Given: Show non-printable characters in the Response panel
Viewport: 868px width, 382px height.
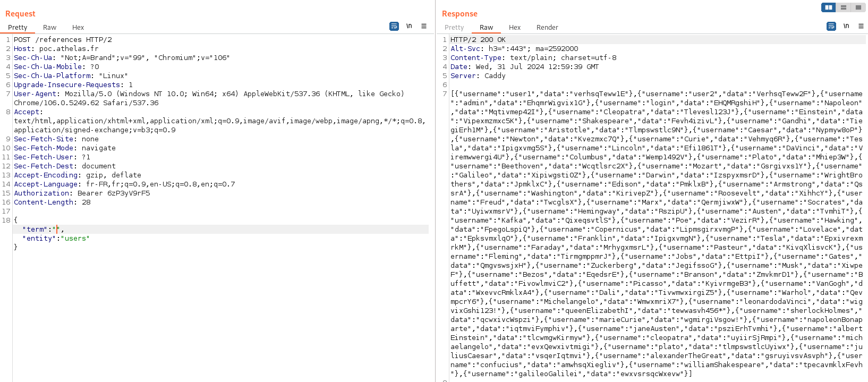Looking at the screenshot, I should 846,26.
